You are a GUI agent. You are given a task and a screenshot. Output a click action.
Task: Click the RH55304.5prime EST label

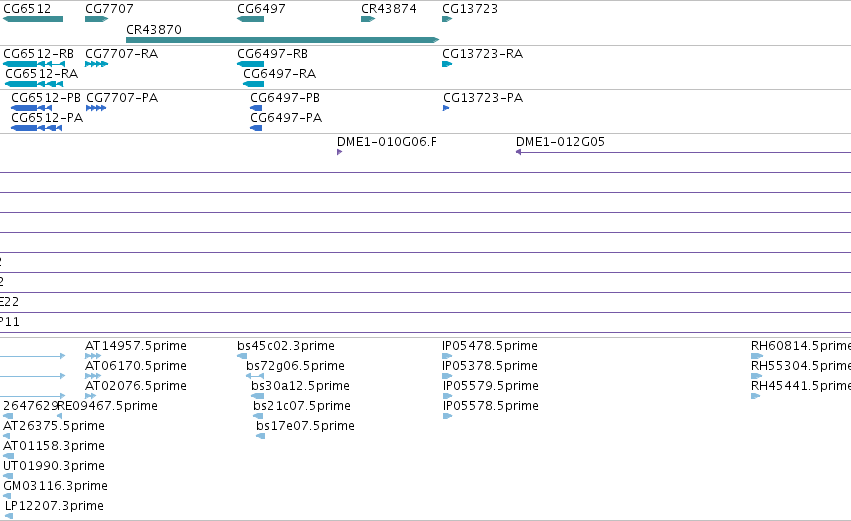801,366
